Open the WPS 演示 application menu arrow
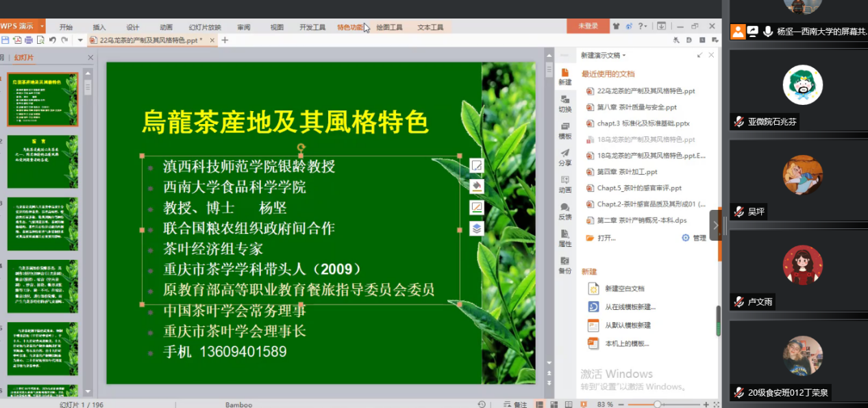Viewport: 868px width, 408px height. [x=42, y=26]
